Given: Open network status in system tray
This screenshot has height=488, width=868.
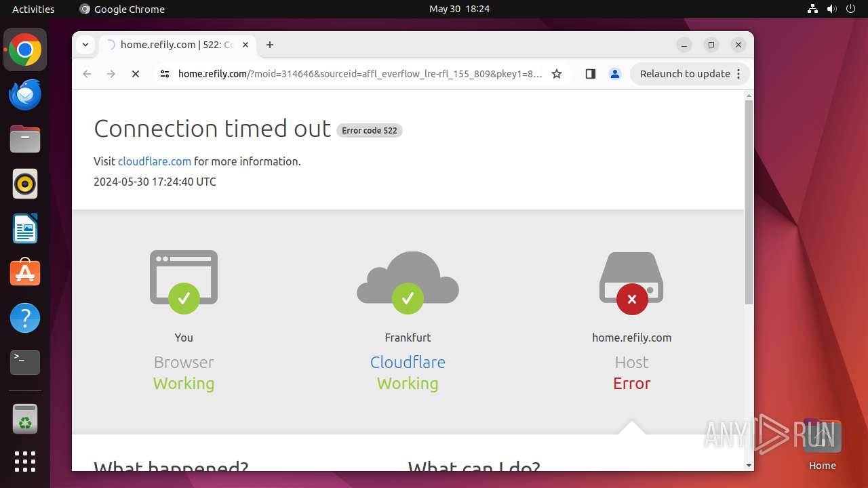Looking at the screenshot, I should click(x=813, y=9).
